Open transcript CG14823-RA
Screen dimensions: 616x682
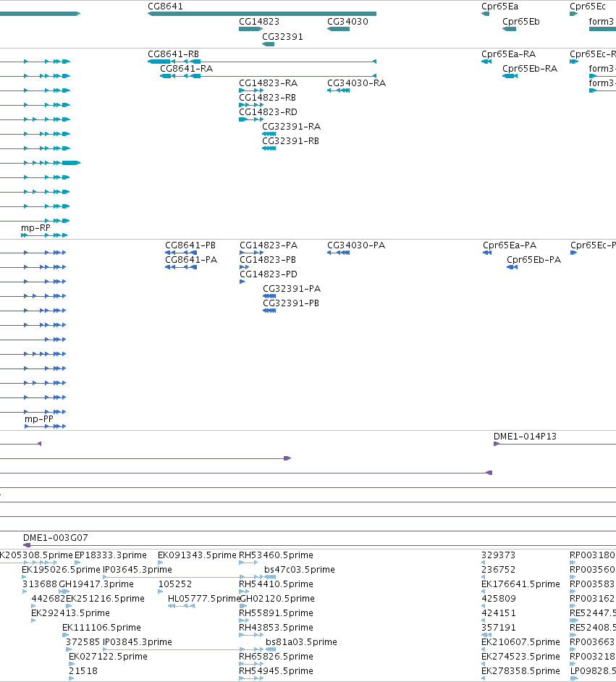click(x=269, y=83)
